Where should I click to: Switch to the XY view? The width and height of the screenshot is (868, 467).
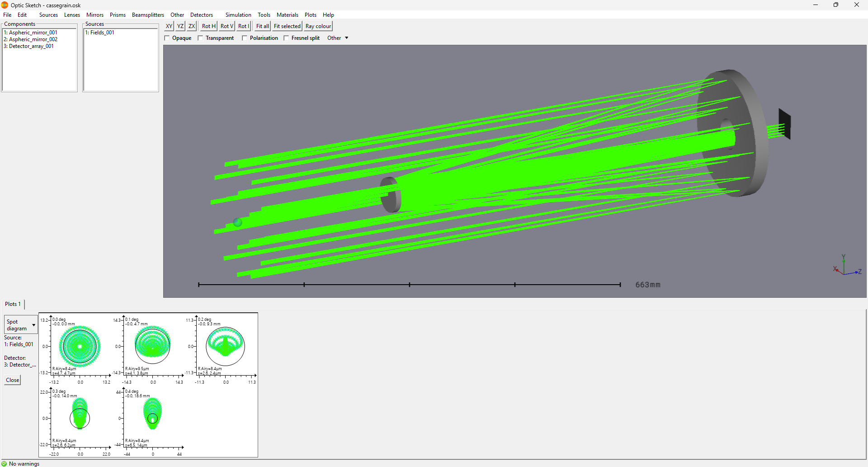169,26
